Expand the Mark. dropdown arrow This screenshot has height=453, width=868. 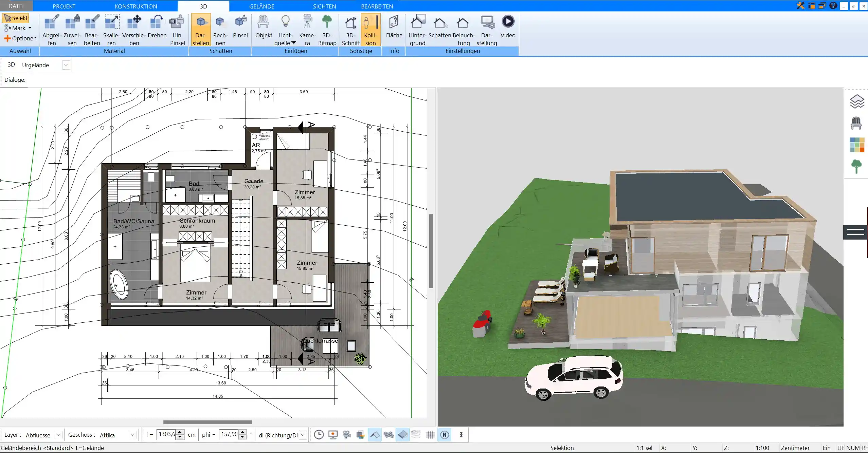click(x=30, y=28)
